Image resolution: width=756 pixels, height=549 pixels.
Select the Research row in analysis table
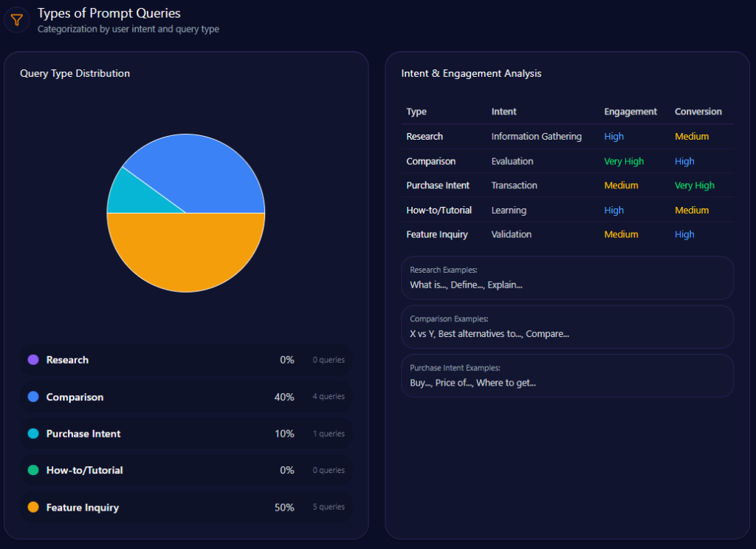point(425,137)
